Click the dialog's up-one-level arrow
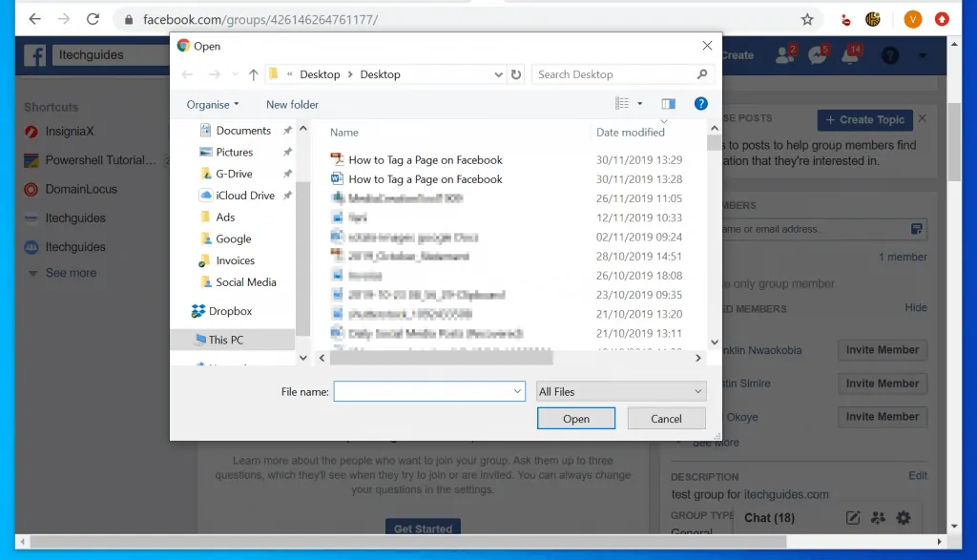 point(253,74)
